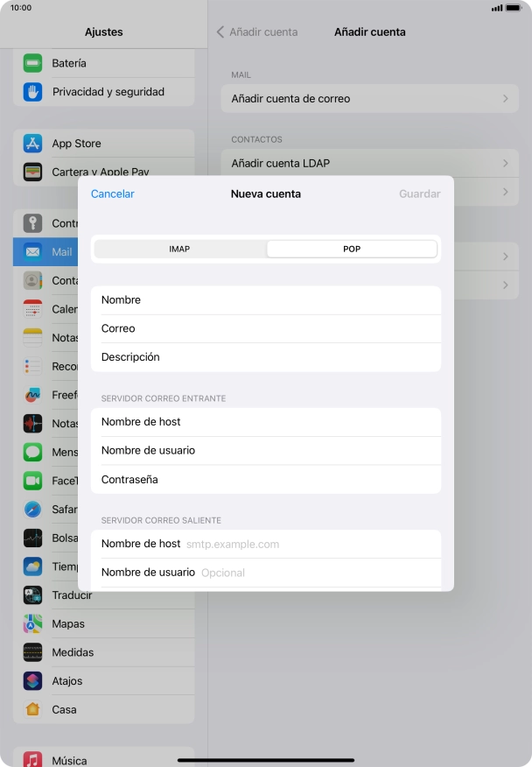Select the POP account type
The image size is (532, 767).
pos(351,249)
